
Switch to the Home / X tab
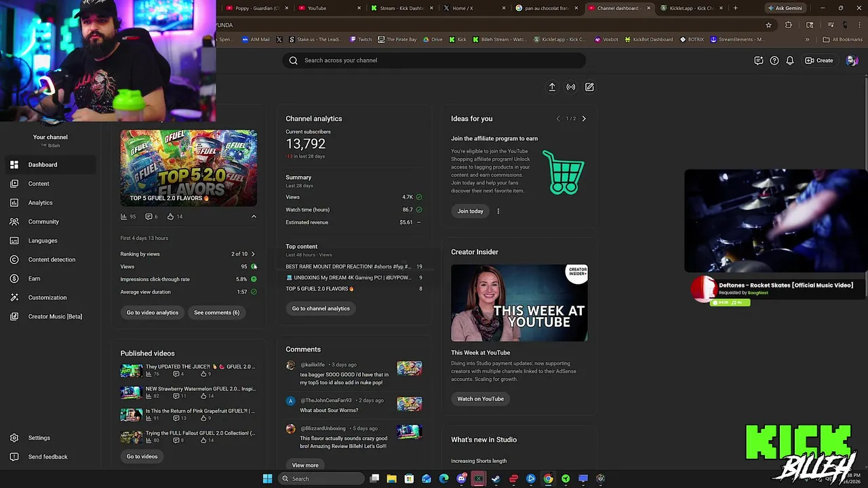click(x=474, y=8)
